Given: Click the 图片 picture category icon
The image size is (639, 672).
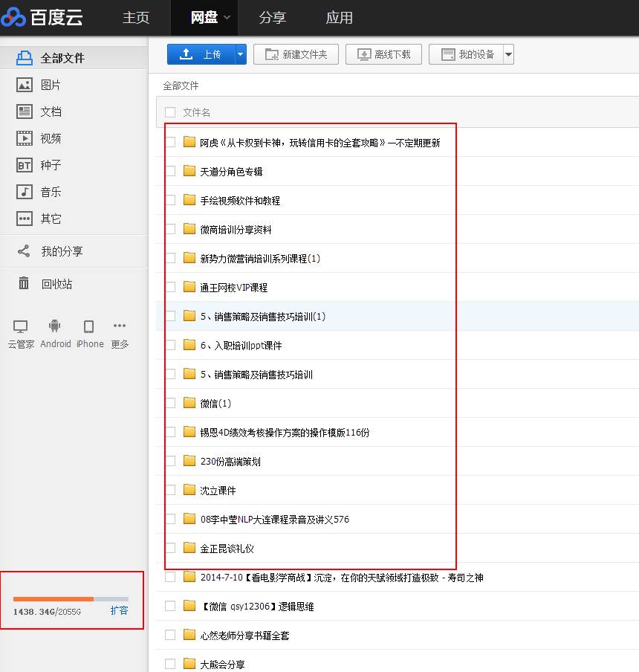Looking at the screenshot, I should (25, 85).
